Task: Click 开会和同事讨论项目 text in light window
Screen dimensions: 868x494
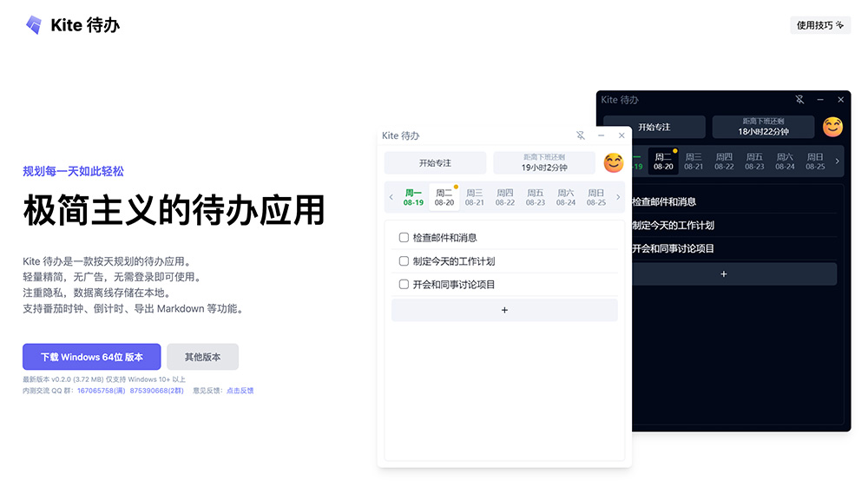Action: 454,284
